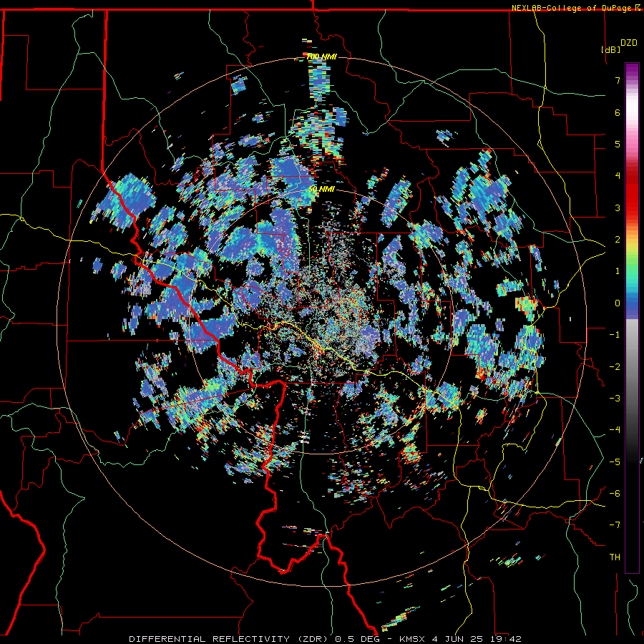Image resolution: width=644 pixels, height=644 pixels.
Task: Click the 1 dB scale label
Action: 618,271
